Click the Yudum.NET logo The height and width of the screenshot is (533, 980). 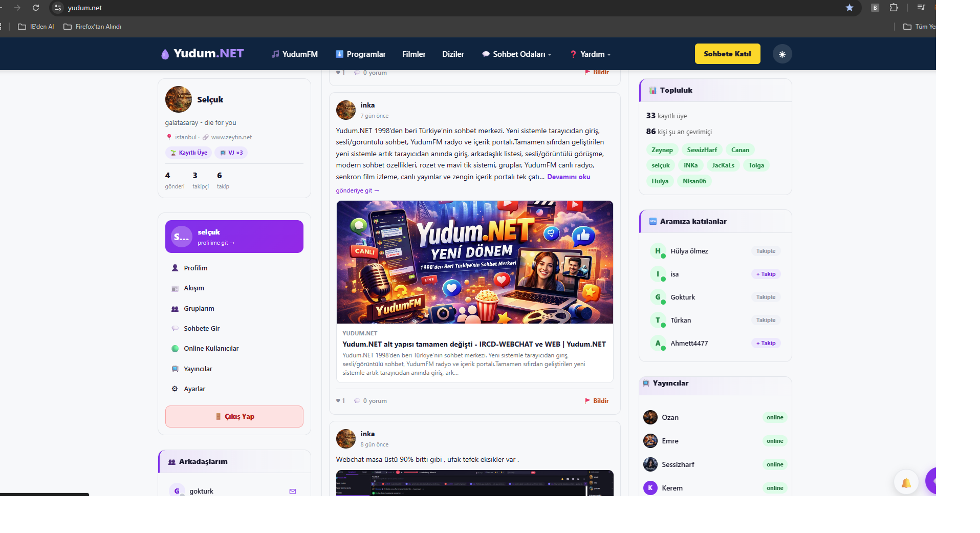point(202,54)
